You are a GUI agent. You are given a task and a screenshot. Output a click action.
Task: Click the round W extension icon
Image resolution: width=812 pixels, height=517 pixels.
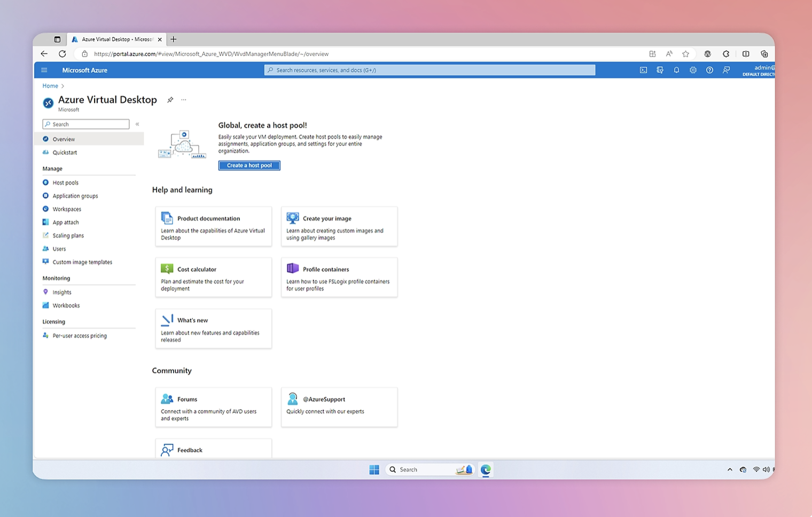pyautogui.click(x=707, y=54)
